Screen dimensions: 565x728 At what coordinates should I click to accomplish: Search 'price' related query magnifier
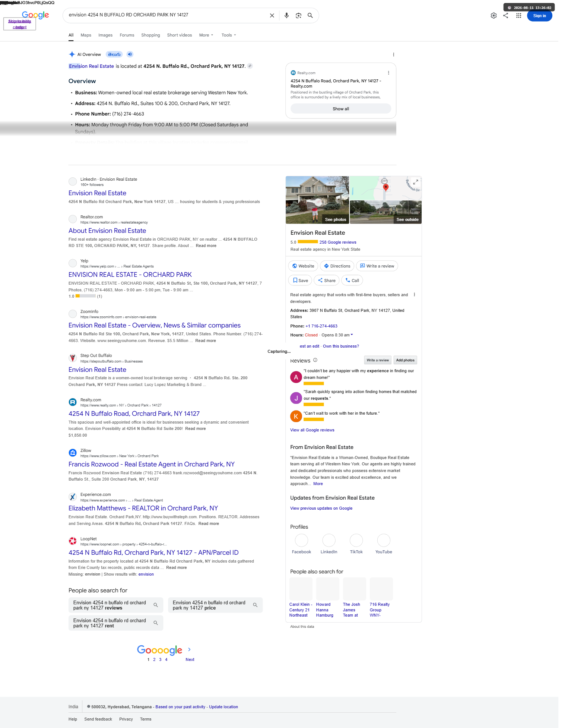coord(255,605)
